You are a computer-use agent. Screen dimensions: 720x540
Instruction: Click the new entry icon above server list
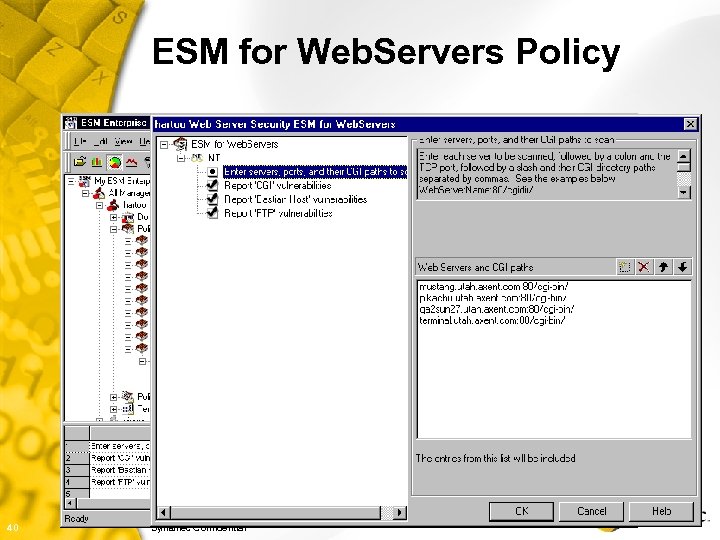click(x=624, y=267)
